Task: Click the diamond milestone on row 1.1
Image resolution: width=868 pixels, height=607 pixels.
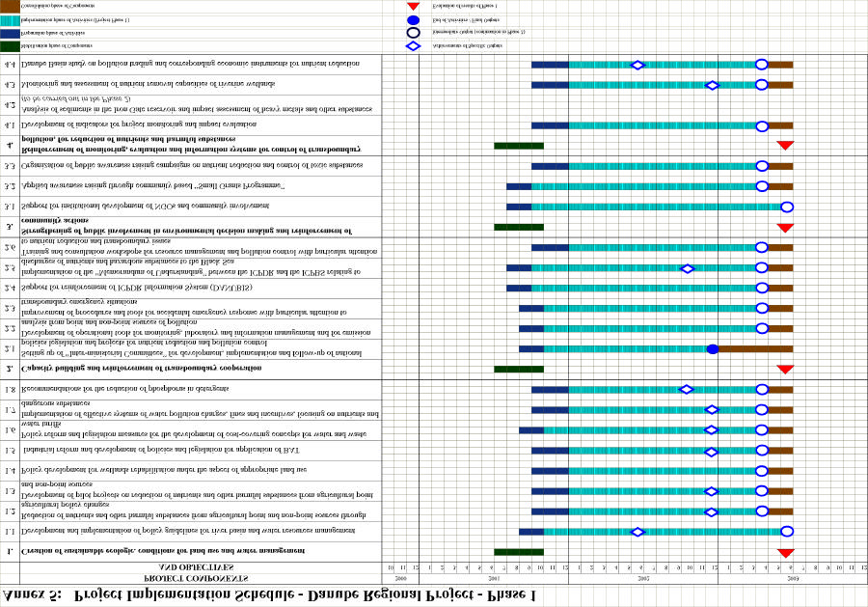Action: coord(637,532)
